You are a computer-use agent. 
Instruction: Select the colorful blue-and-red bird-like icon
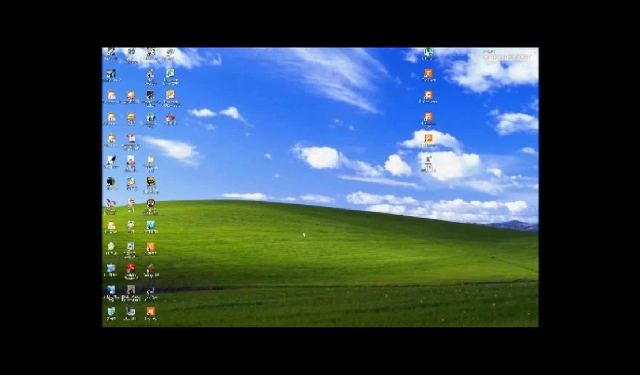[x=111, y=203]
